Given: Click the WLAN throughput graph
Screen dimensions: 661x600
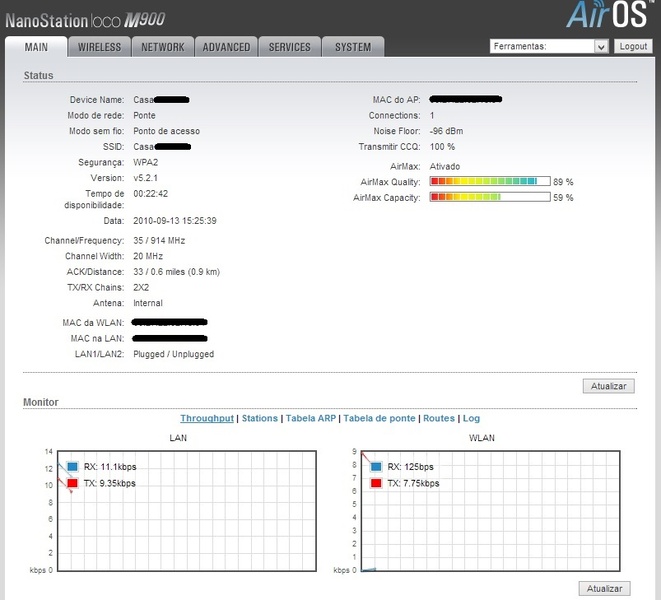Looking at the screenshot, I should point(491,511).
